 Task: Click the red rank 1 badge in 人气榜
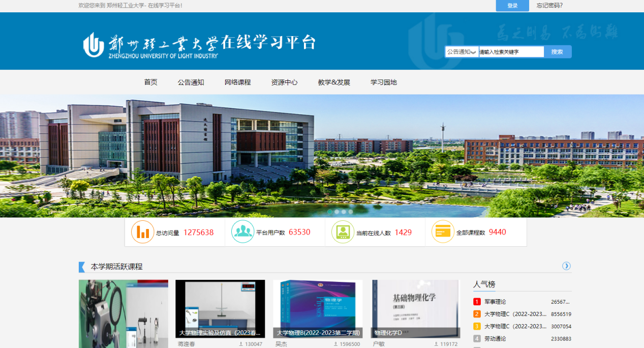pyautogui.click(x=477, y=302)
